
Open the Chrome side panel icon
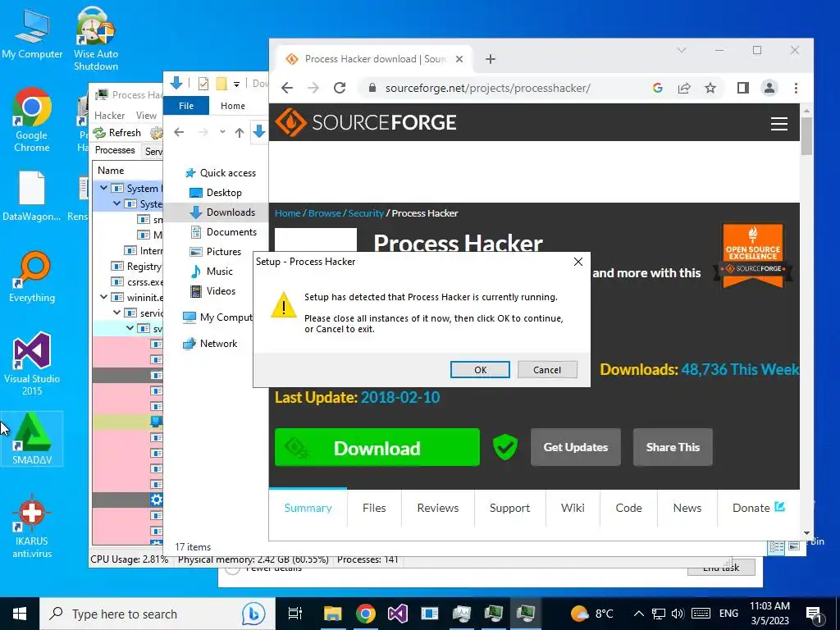(x=743, y=88)
